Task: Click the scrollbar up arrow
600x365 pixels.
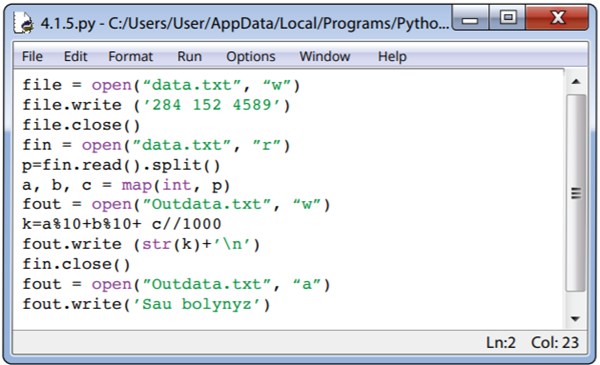Action: click(576, 82)
